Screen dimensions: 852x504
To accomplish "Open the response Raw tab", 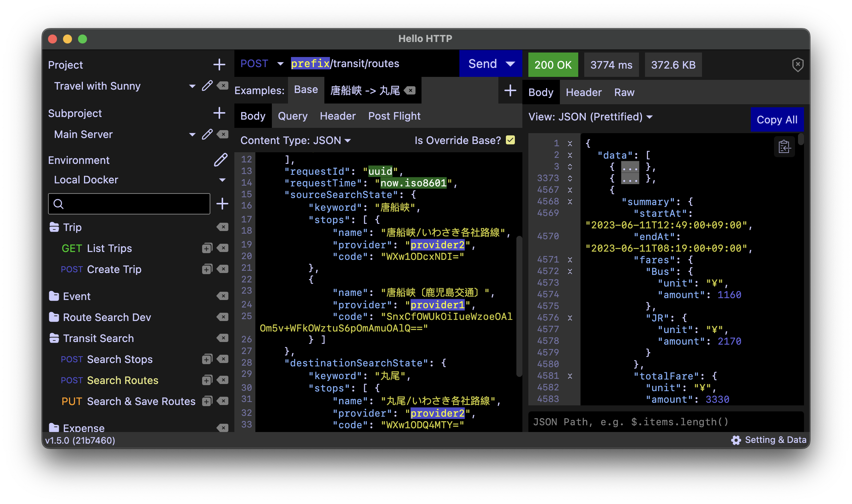I will tap(624, 93).
